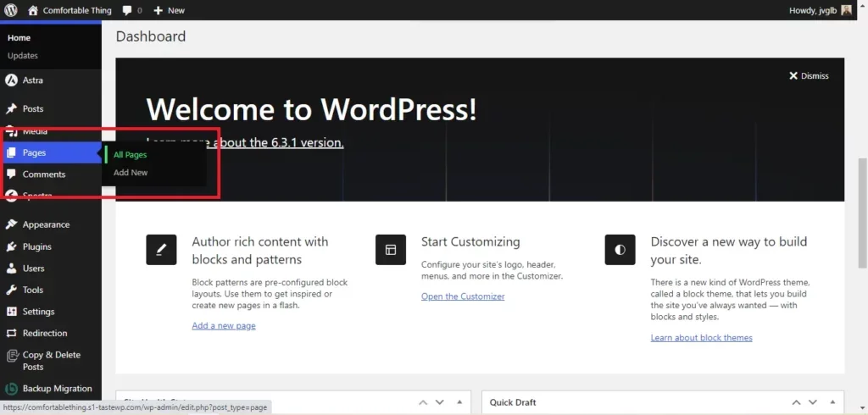Click the Settings sliders icon
Viewport: 868px width, 415px height.
click(11, 312)
